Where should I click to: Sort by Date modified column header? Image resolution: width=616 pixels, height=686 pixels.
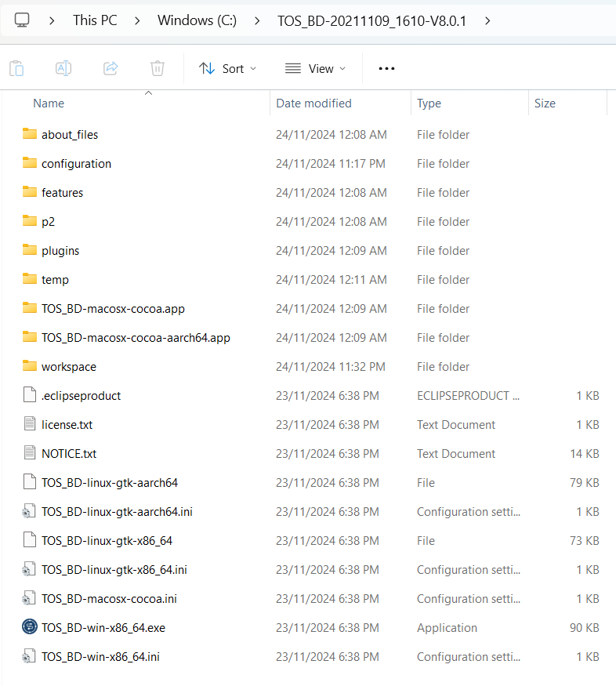pos(314,103)
